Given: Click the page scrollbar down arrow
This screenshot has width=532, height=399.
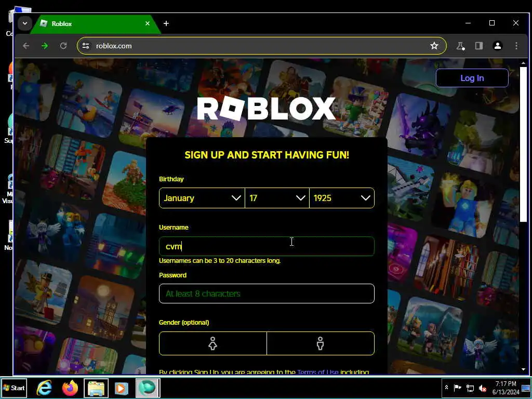Looking at the screenshot, I should coord(523,369).
